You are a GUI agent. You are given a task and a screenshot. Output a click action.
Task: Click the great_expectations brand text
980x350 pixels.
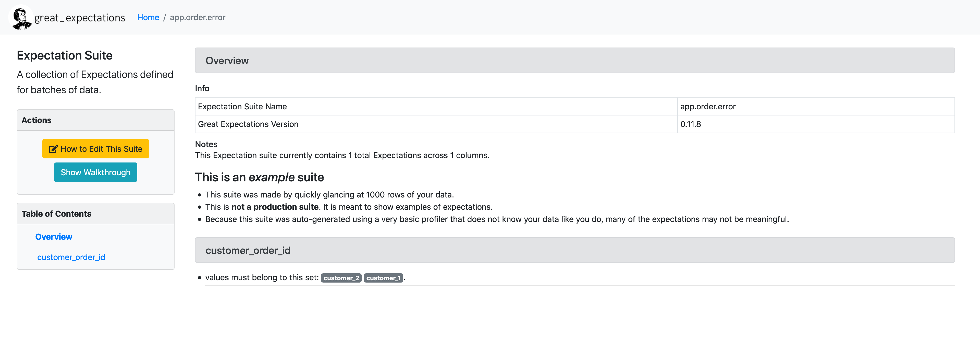click(x=80, y=18)
